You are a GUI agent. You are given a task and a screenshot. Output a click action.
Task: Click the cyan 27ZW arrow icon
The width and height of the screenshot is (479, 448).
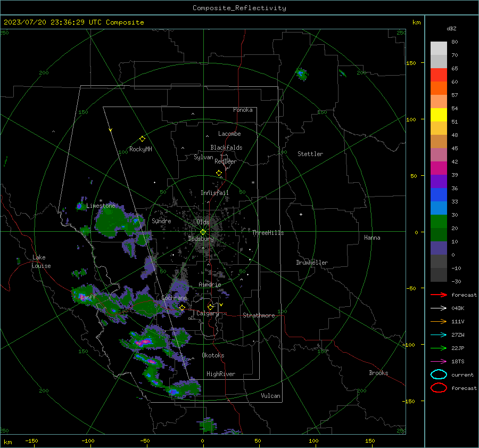point(439,335)
